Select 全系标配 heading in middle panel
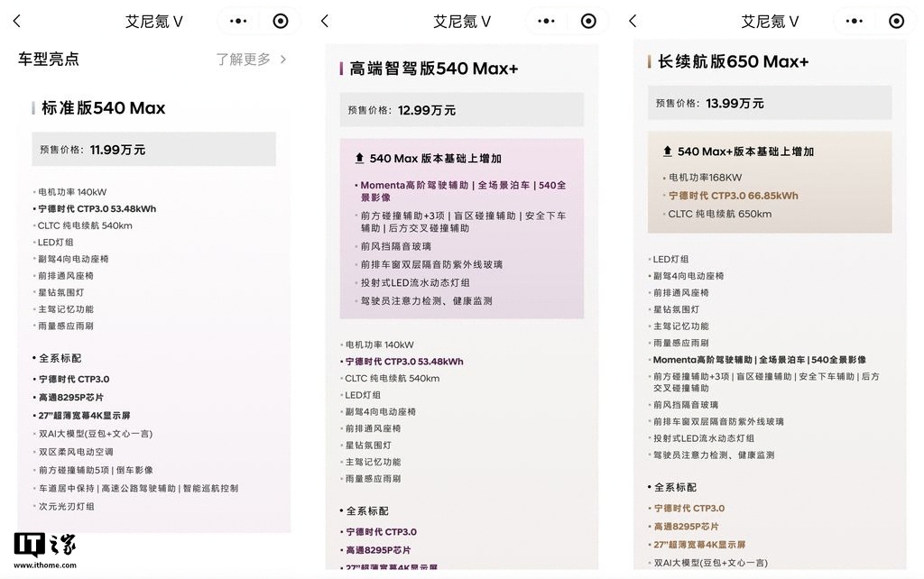The image size is (924, 579). [367, 510]
